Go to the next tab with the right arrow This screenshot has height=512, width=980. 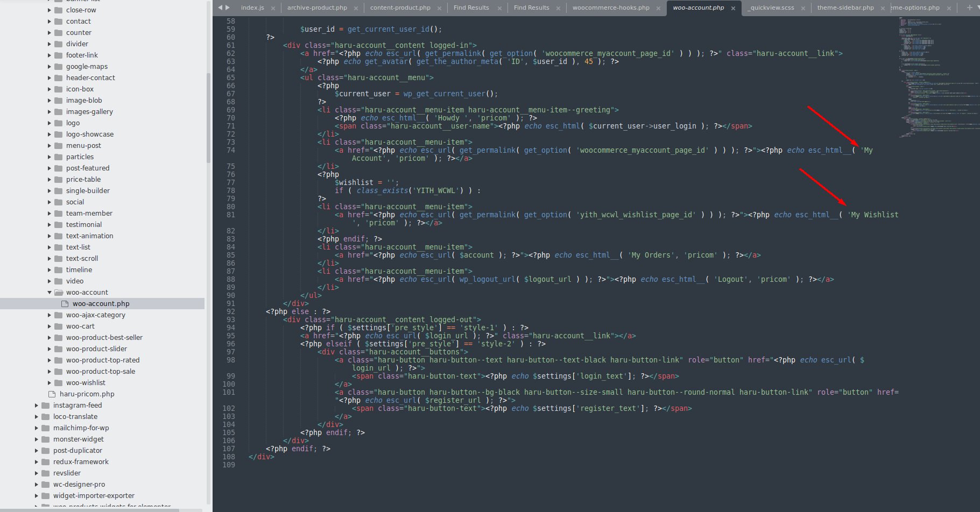click(228, 8)
